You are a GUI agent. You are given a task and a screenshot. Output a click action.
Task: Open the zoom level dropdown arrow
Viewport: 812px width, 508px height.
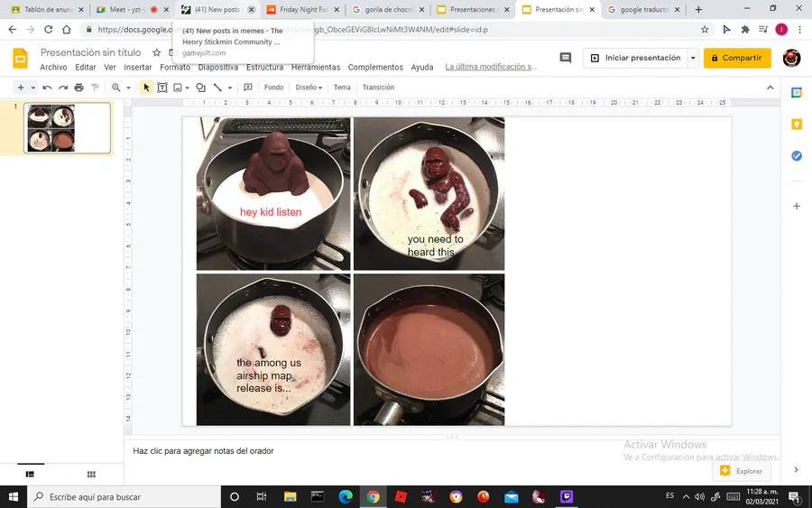(x=128, y=88)
